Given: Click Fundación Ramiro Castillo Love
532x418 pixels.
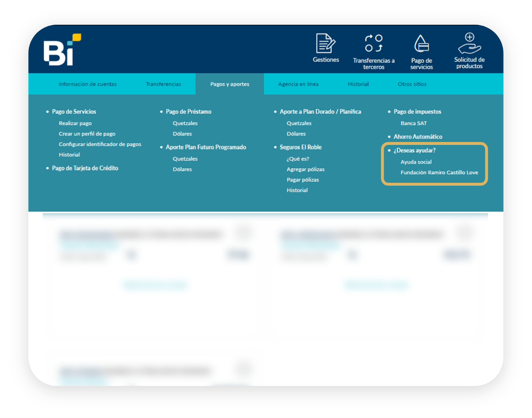Looking at the screenshot, I should (x=439, y=173).
